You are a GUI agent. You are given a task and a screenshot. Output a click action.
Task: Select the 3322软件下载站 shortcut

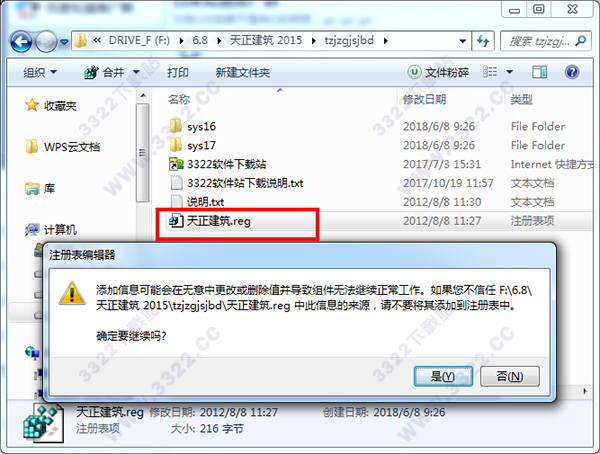coord(218,164)
